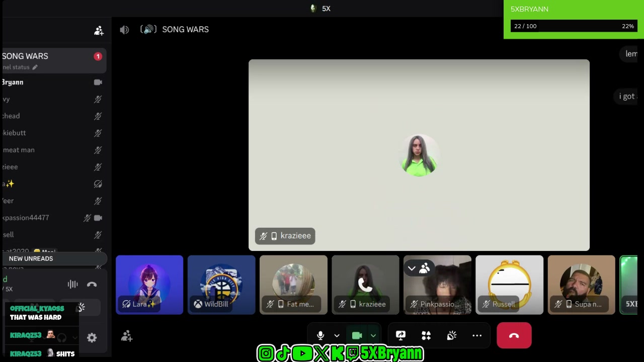Image resolution: width=644 pixels, height=362 pixels.
Task: Share your screen icon
Action: coord(400,335)
